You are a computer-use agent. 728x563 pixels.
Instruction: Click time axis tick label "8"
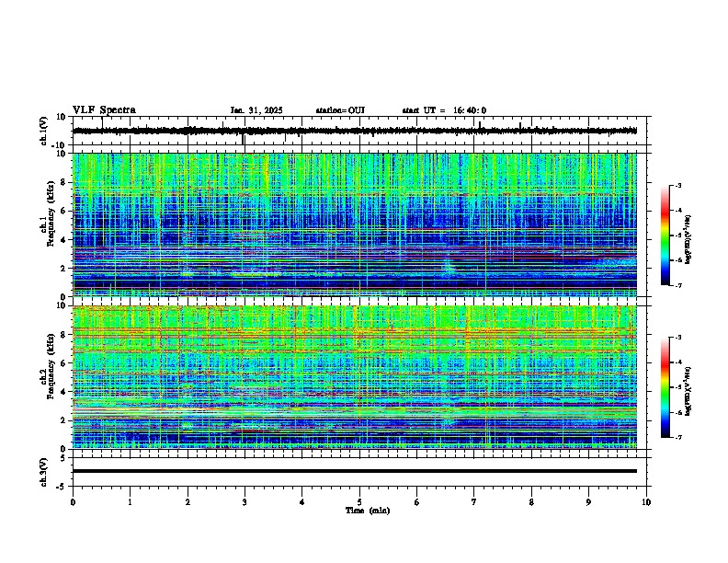click(531, 502)
